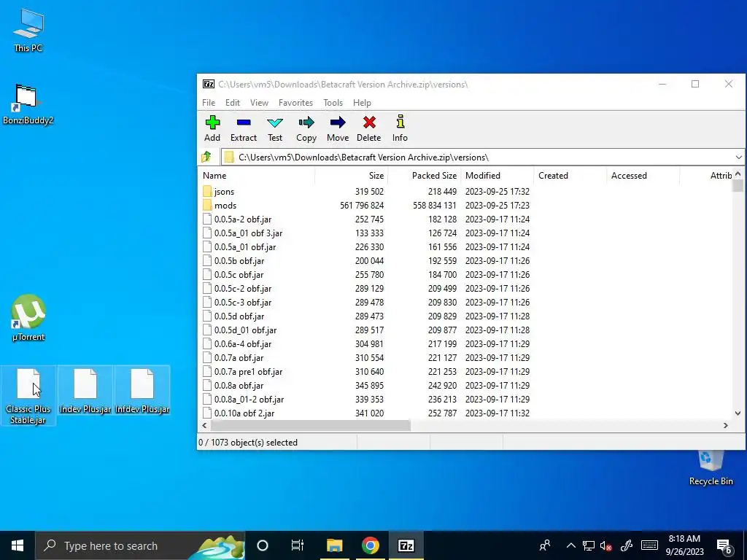Select Infdev Plus.jar on desktop
The height and width of the screenshot is (560, 747).
pos(142,391)
